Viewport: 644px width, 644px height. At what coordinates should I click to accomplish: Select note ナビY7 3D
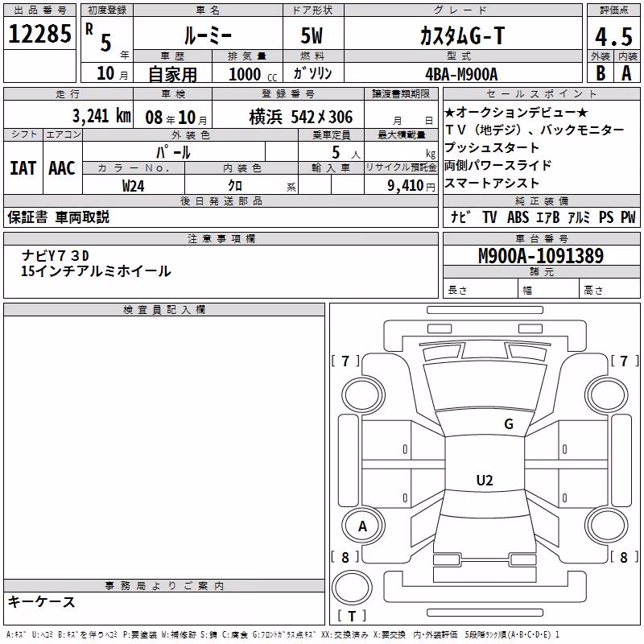(55, 255)
